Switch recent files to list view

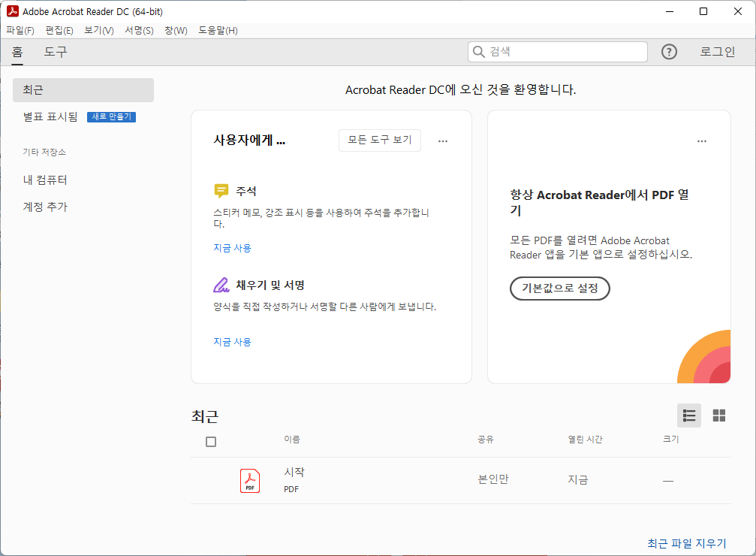pyautogui.click(x=689, y=415)
